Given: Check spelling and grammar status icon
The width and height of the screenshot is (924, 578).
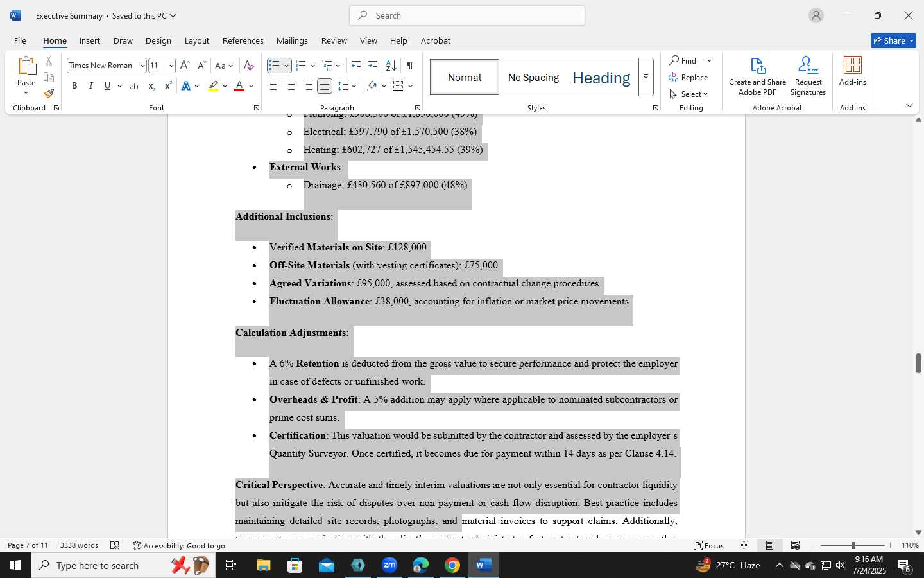Looking at the screenshot, I should (x=115, y=545).
